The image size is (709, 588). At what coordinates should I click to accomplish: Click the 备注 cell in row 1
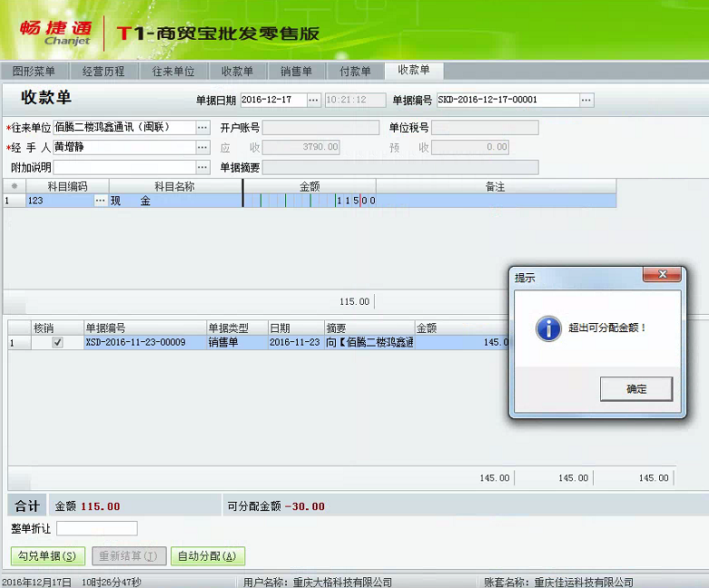[496, 201]
